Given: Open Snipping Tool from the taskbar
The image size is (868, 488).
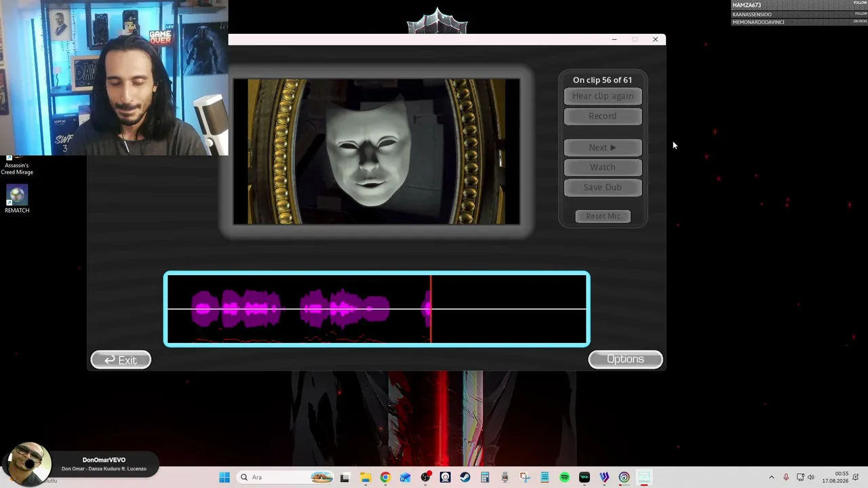Looking at the screenshot, I should [x=525, y=477].
